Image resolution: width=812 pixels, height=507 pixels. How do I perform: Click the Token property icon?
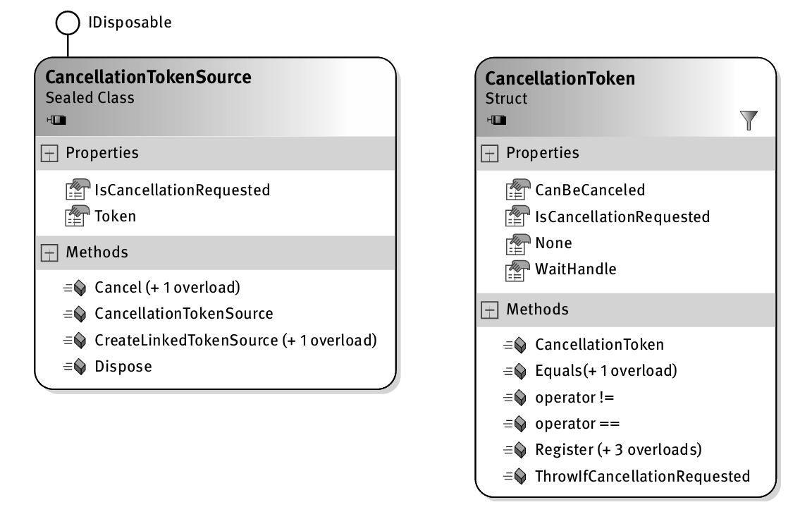pos(76,216)
